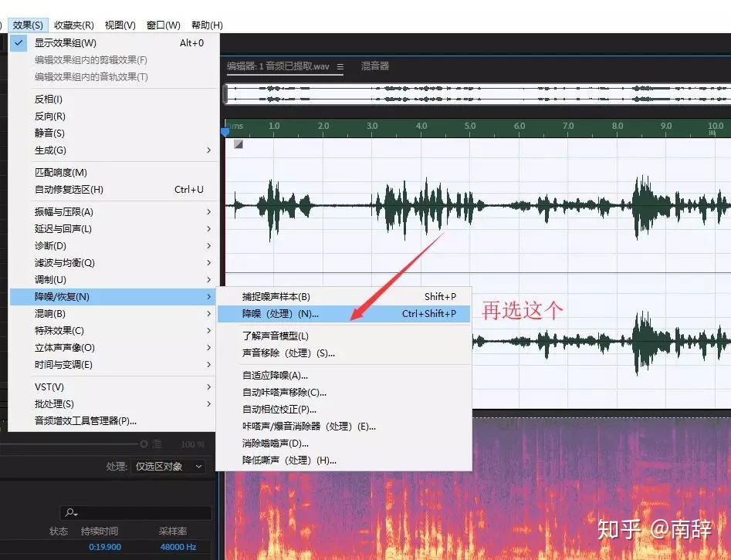This screenshot has height=560, width=731.
Task: Choose 静音(S) effect
Action: coord(113,133)
